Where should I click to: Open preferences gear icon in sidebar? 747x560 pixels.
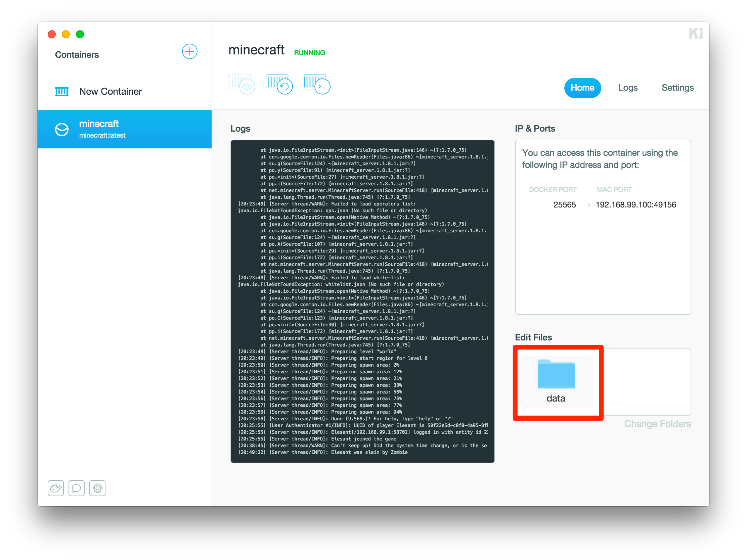[97, 488]
